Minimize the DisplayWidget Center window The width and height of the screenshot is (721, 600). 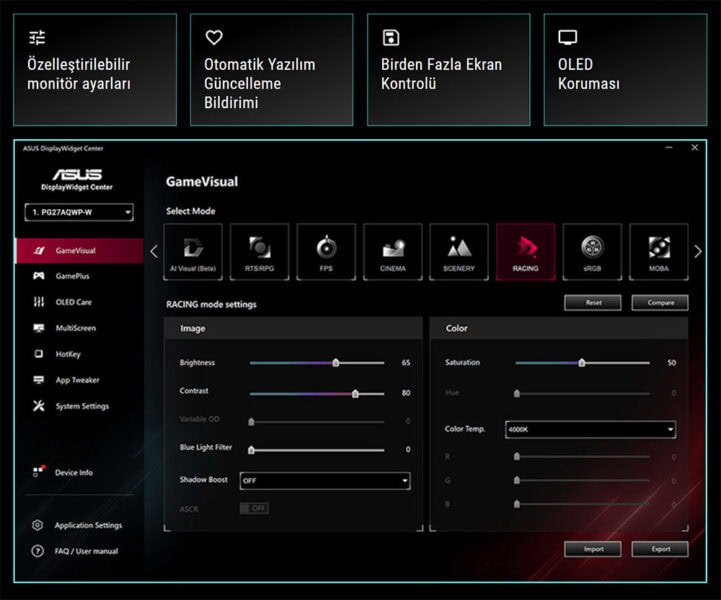(669, 148)
